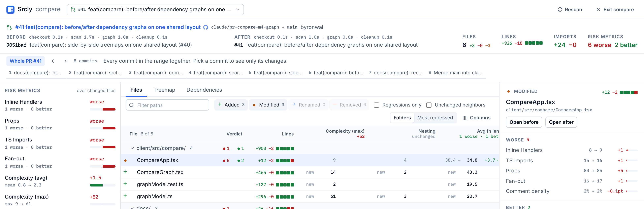644x209 pixels.
Task: Collapse the docs/ folder row
Action: point(132,208)
